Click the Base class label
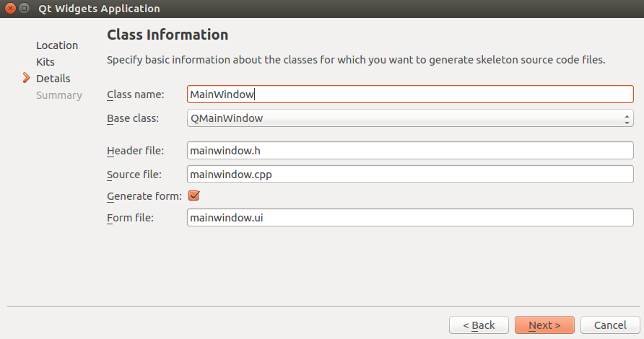This screenshot has height=339, width=644. point(132,118)
